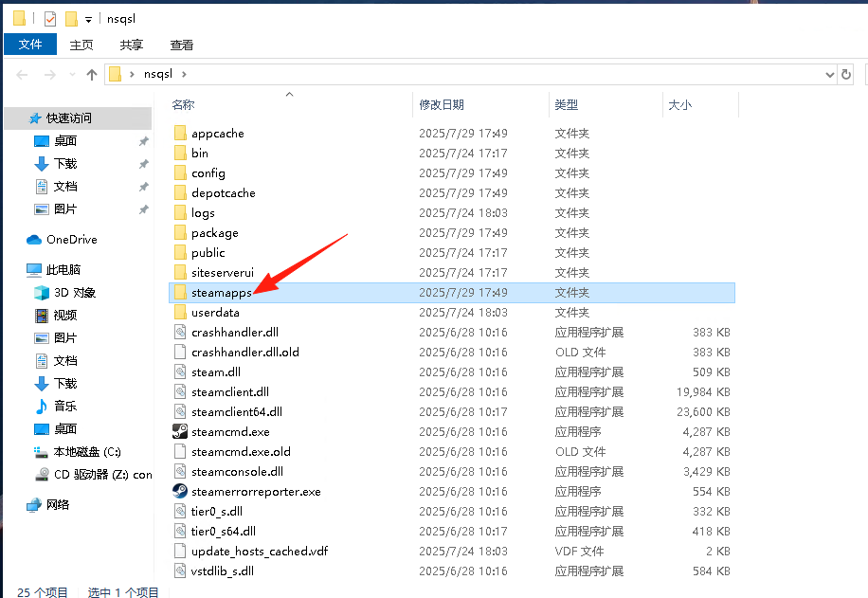Select the file name steamclient.dll
868x598 pixels.
click(230, 392)
